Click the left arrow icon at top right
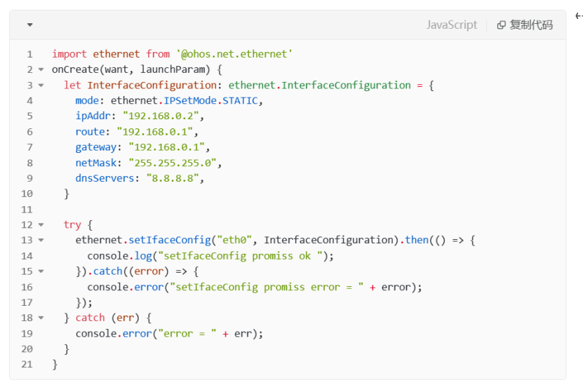Viewport: 583px width, 392px height. click(x=579, y=15)
